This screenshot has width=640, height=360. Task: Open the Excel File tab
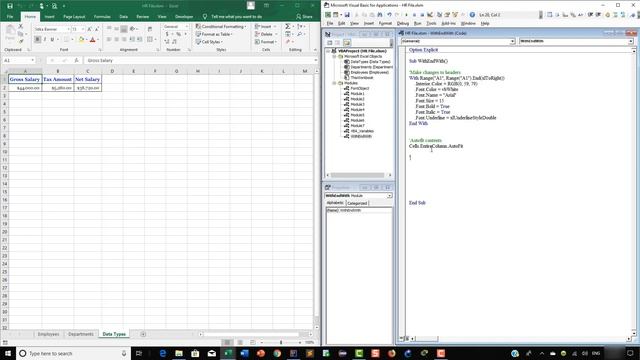point(10,17)
